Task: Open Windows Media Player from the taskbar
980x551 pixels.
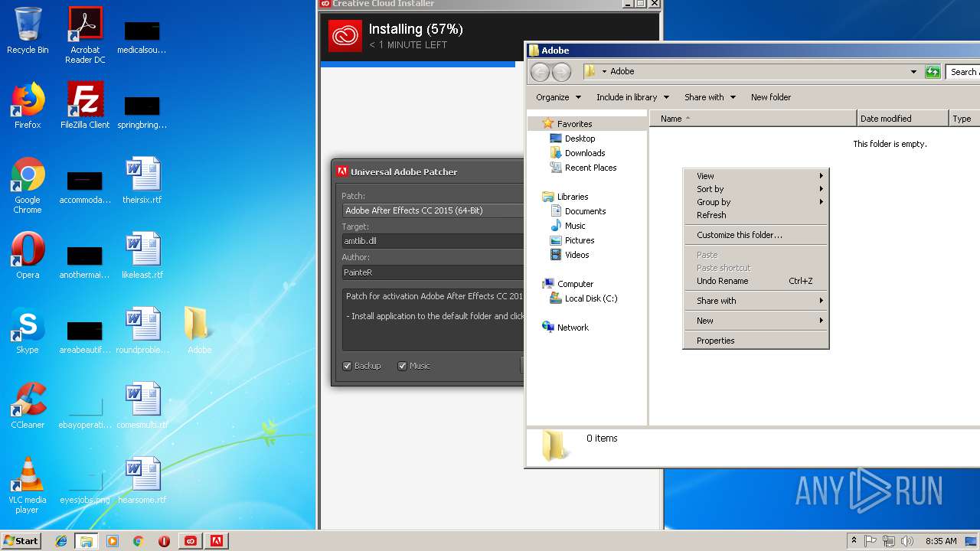Action: pyautogui.click(x=113, y=541)
